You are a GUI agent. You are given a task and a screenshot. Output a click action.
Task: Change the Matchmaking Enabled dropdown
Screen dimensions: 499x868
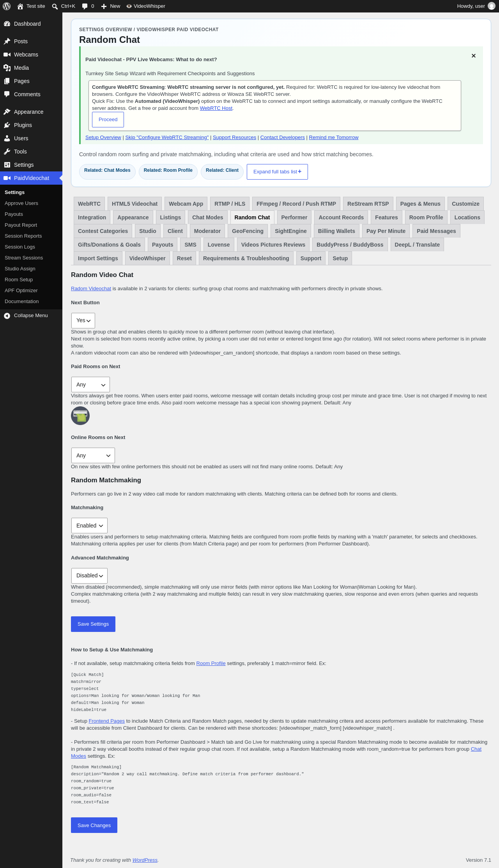pos(89,526)
